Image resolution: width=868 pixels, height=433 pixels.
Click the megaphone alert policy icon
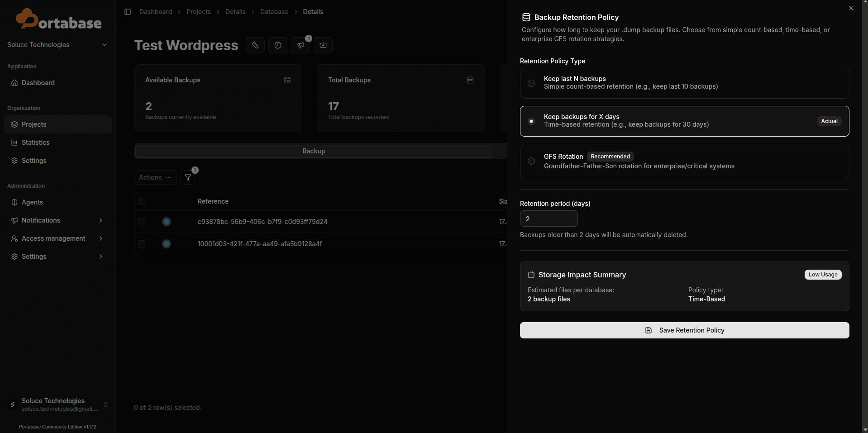point(300,45)
